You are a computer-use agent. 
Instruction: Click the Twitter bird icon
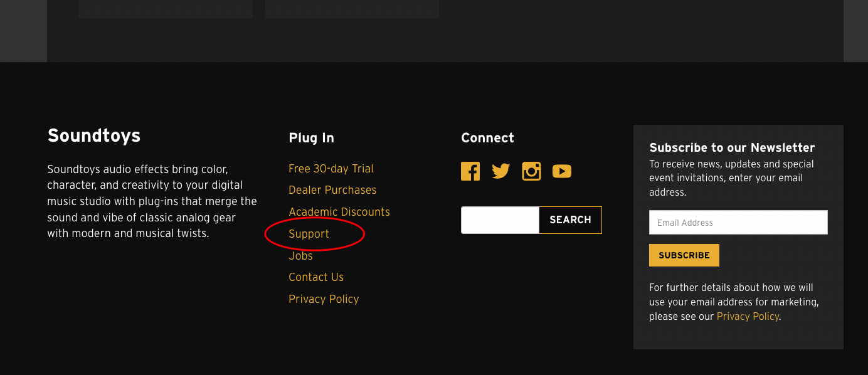tap(500, 171)
